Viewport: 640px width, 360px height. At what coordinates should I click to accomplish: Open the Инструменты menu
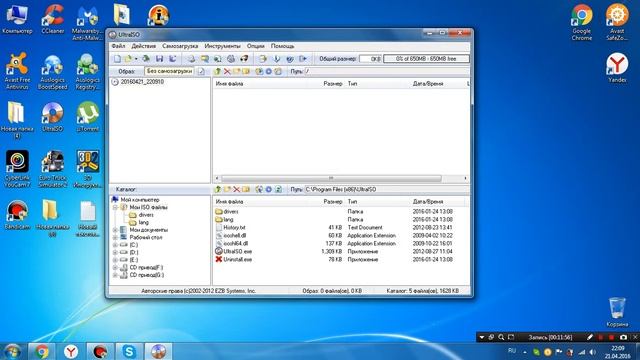coord(222,46)
